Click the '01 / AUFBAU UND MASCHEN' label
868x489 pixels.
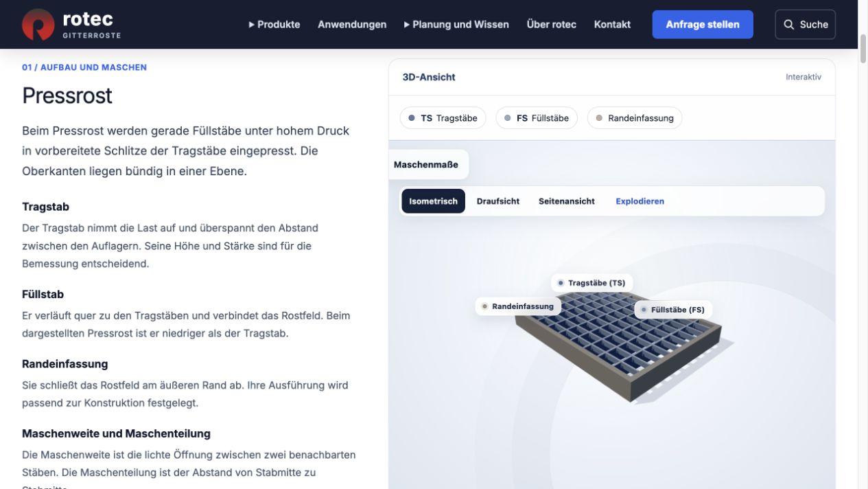click(84, 67)
